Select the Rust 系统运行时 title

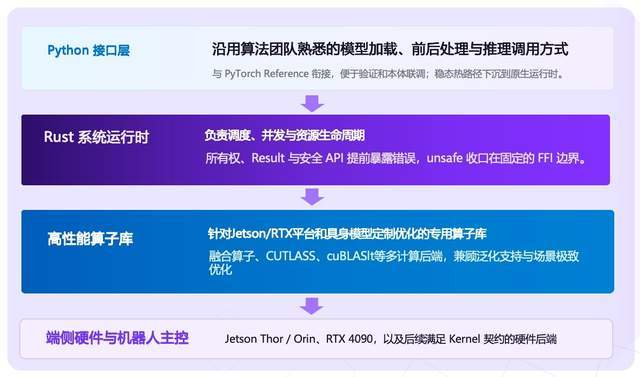(96, 137)
